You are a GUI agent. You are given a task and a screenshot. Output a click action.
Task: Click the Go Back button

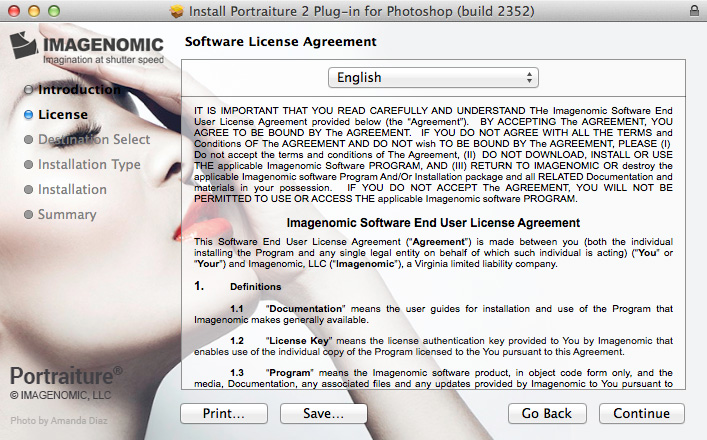pos(547,413)
